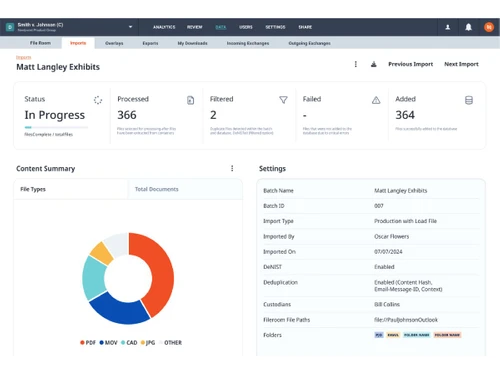The width and height of the screenshot is (500, 375).
Task: Open the Data menu
Action: coord(221,27)
